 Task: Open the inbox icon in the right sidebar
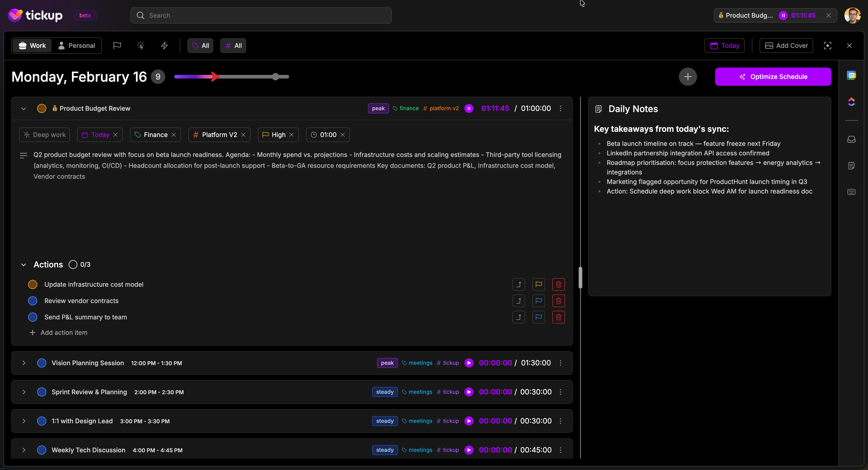[x=852, y=139]
